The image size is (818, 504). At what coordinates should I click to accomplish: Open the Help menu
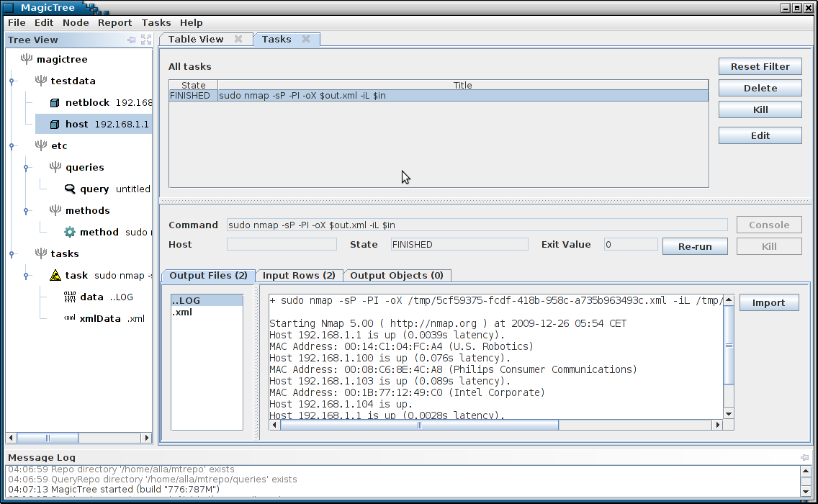(191, 22)
